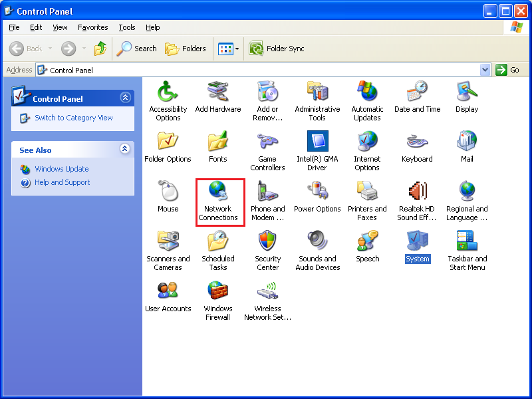Click the Go button

point(507,70)
